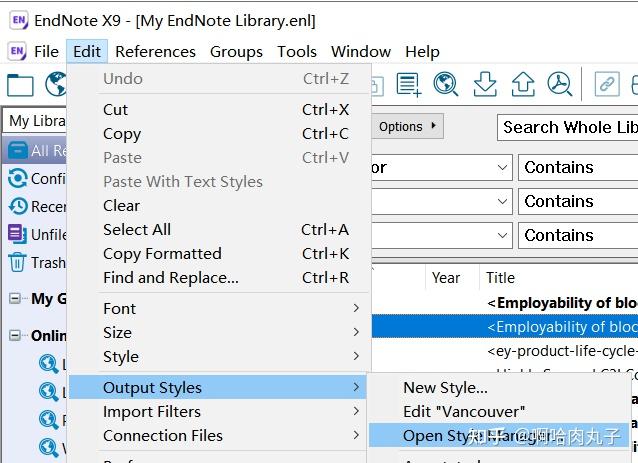This screenshot has width=638, height=463.
Task: Sort references by Year column header
Action: [446, 279]
